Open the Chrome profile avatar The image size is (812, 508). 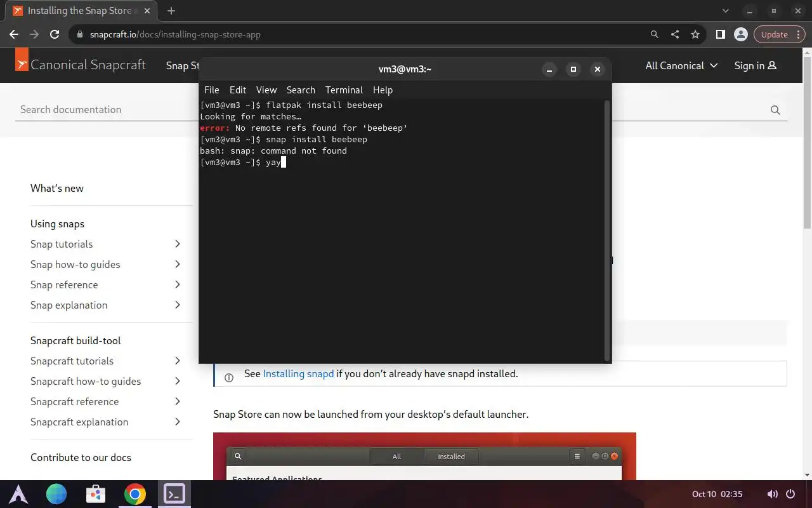pyautogui.click(x=740, y=34)
